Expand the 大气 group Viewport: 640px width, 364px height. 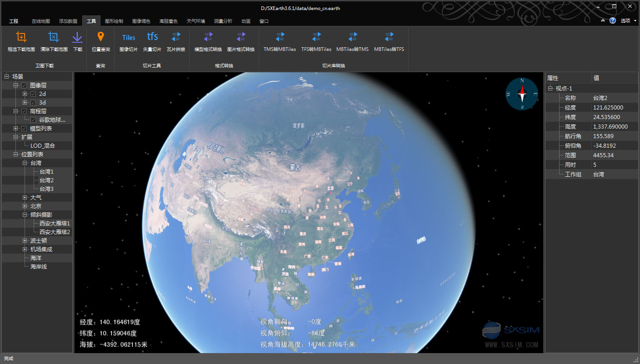[x=25, y=197]
